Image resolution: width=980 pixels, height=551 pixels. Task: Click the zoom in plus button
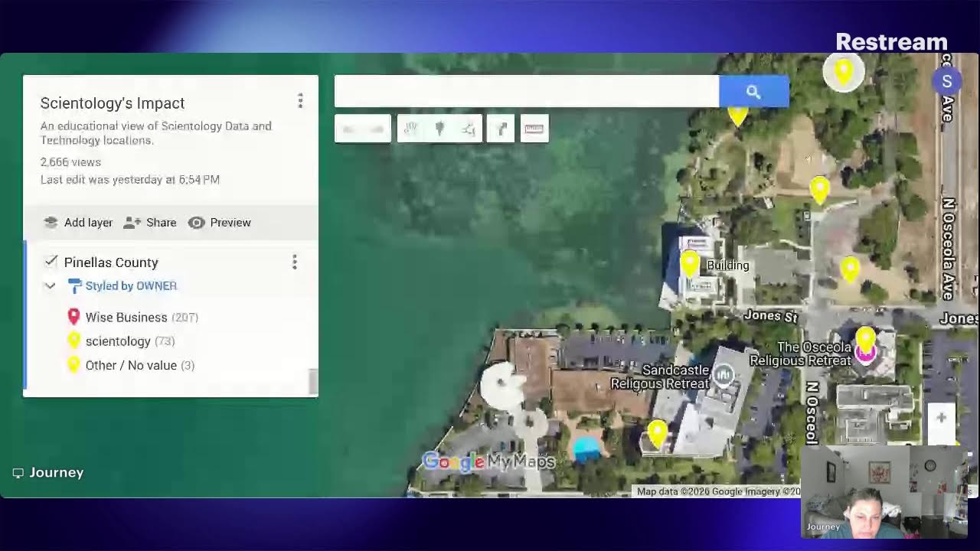(941, 418)
